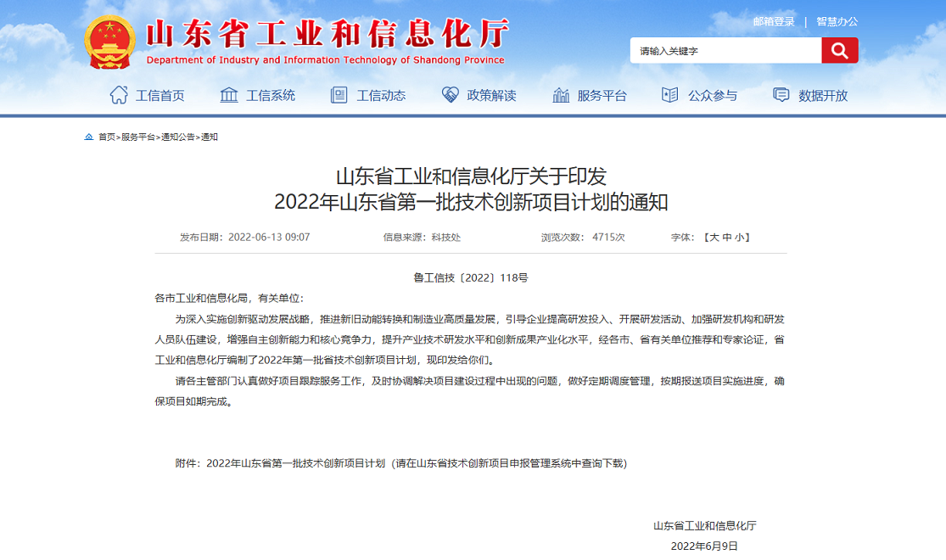Click the small home icon in the breadcrumb
Screen dimensions: 946x560
pos(89,137)
